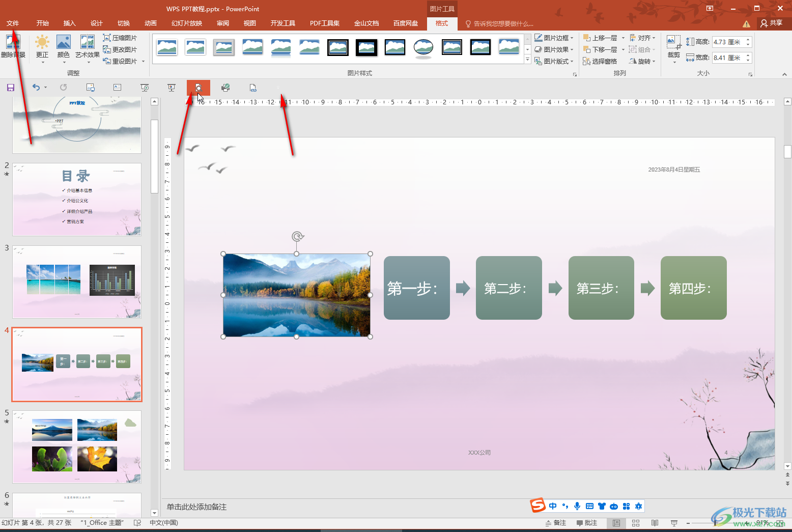Click the 第四步 box on the slide
Image resolution: width=792 pixels, height=532 pixels.
pos(694,288)
